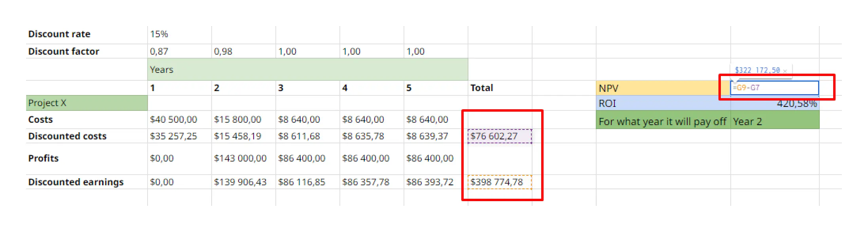Select year header cell '2'
868x232 pixels.
(x=244, y=88)
